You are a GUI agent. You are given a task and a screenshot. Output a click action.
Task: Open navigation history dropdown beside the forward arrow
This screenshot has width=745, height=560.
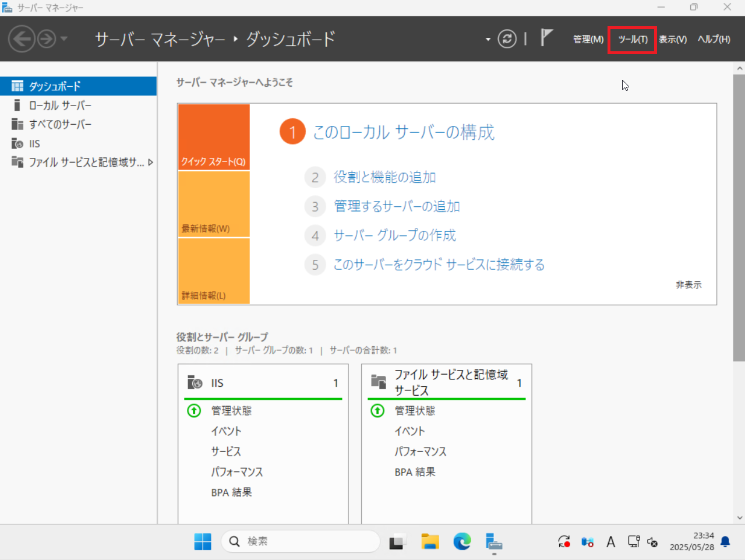pos(64,39)
